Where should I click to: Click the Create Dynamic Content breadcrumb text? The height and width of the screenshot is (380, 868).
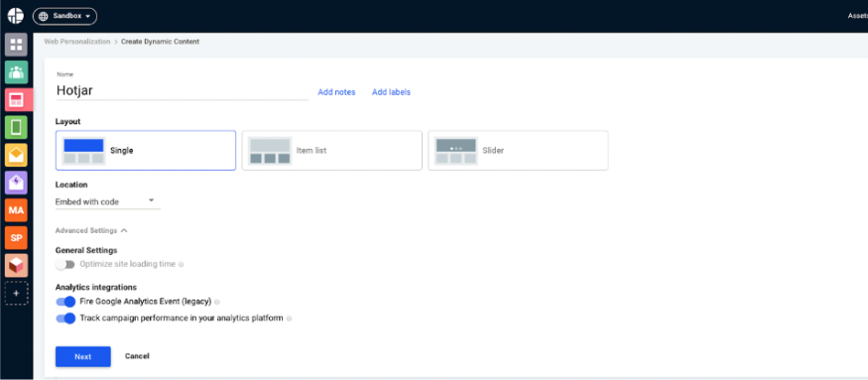(160, 42)
